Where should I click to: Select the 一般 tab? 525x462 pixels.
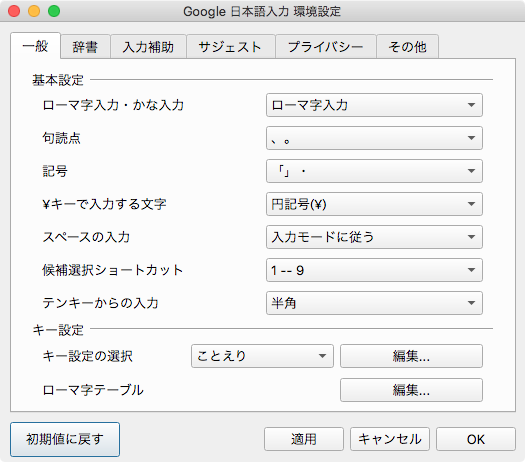tap(35, 46)
